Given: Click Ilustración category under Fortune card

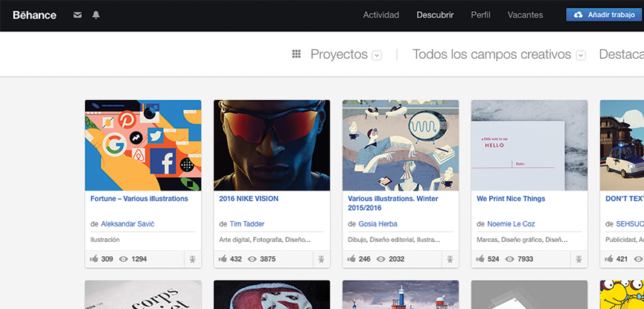Looking at the screenshot, I should click(105, 240).
